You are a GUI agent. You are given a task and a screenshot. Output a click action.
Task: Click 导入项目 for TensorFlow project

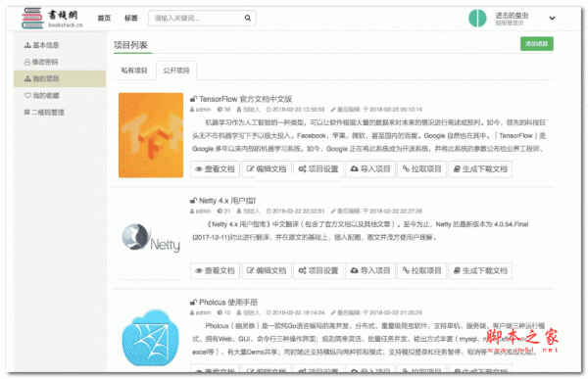370,169
